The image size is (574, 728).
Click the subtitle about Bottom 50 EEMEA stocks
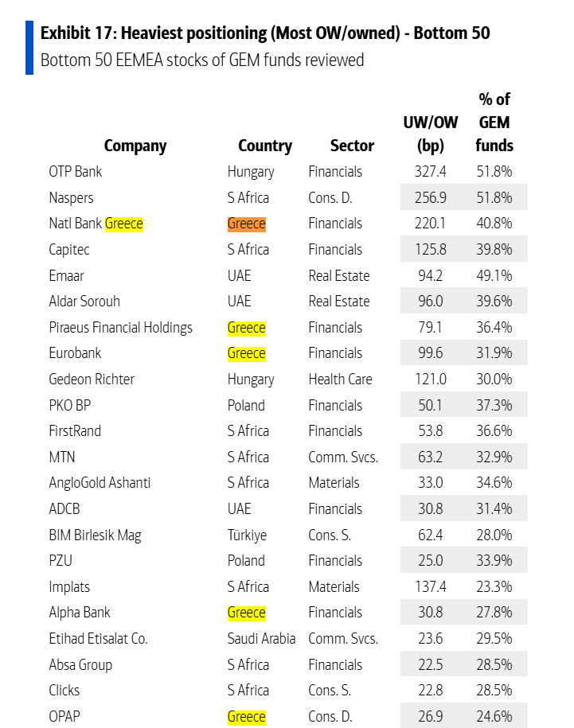[202, 60]
